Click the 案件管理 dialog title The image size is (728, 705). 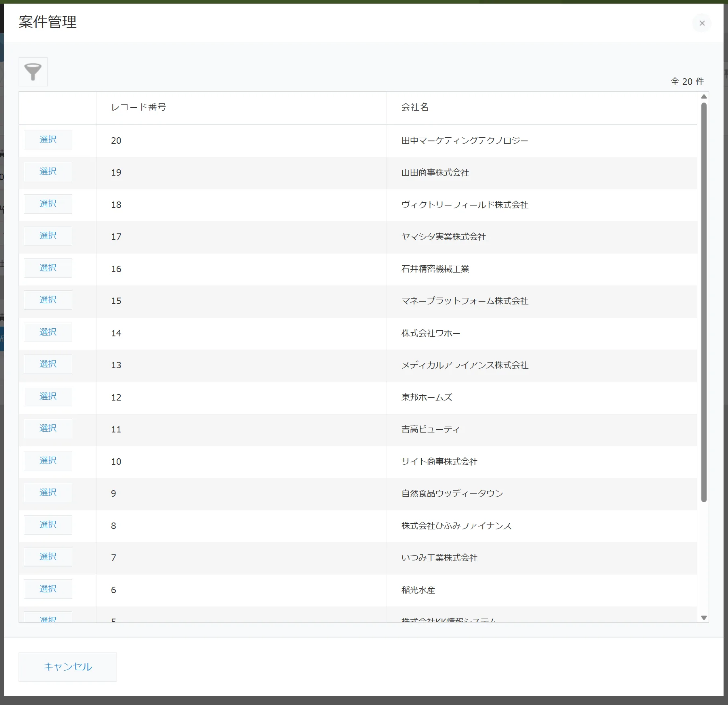click(x=48, y=22)
